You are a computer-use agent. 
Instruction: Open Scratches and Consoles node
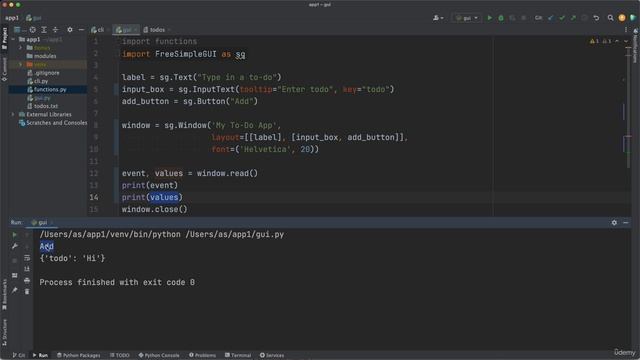(53, 123)
